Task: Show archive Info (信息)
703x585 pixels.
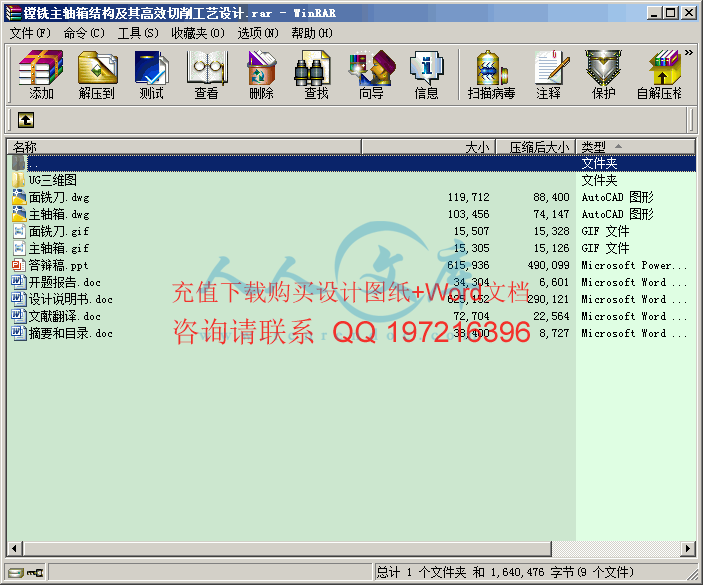Action: coord(426,74)
